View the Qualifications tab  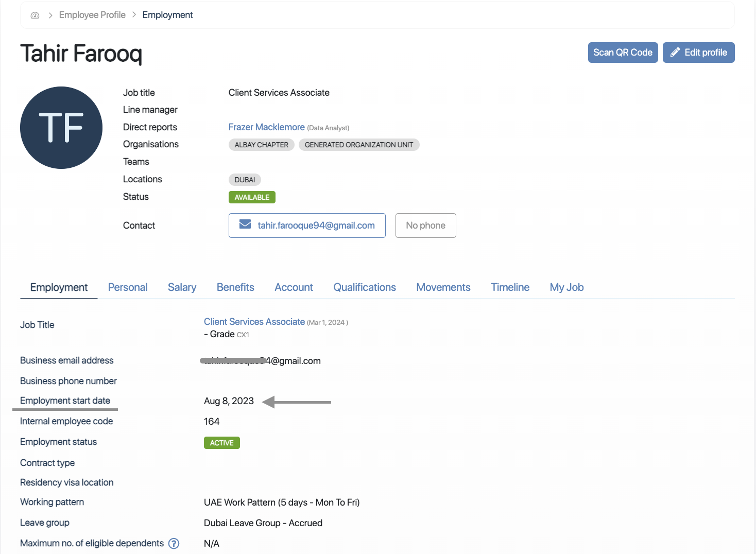point(365,287)
